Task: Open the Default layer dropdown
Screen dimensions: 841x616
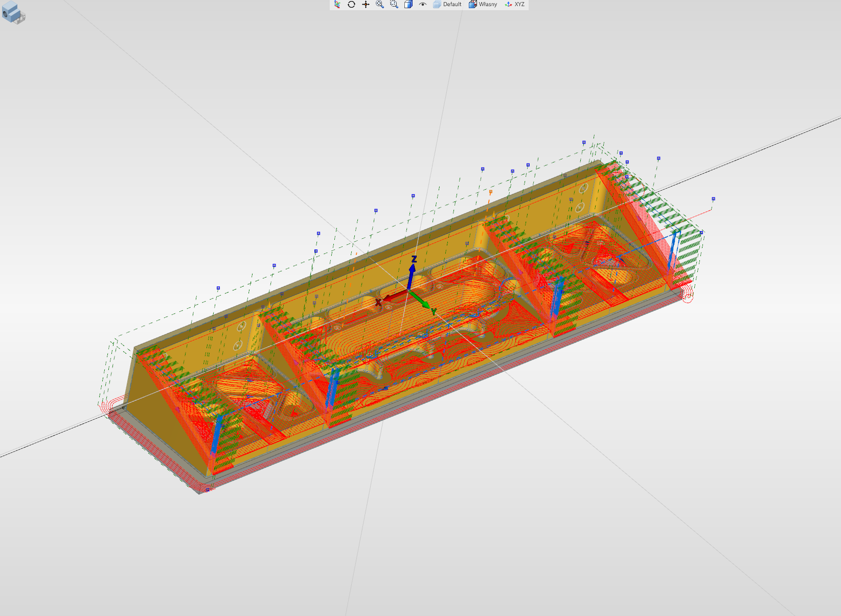Action: [447, 5]
